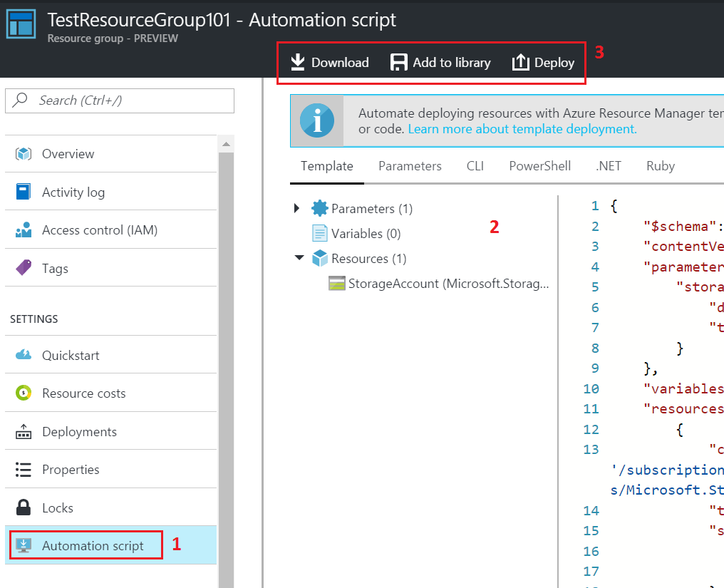724x588 pixels.
Task: Collapse the Resources (1) tree node
Action: (299, 257)
